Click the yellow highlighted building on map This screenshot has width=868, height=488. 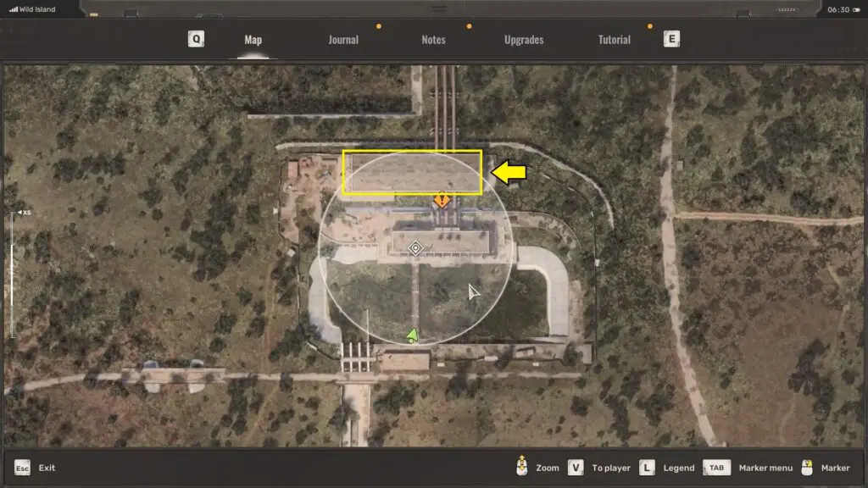point(412,173)
